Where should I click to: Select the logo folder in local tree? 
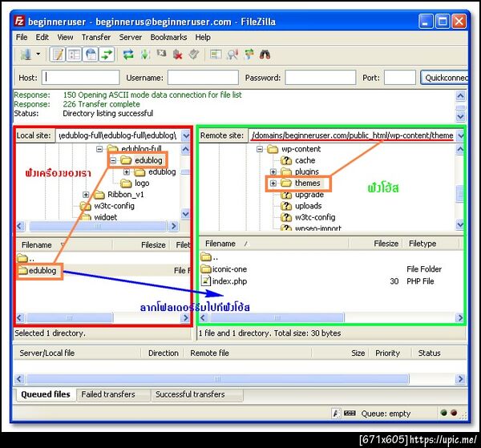142,183
